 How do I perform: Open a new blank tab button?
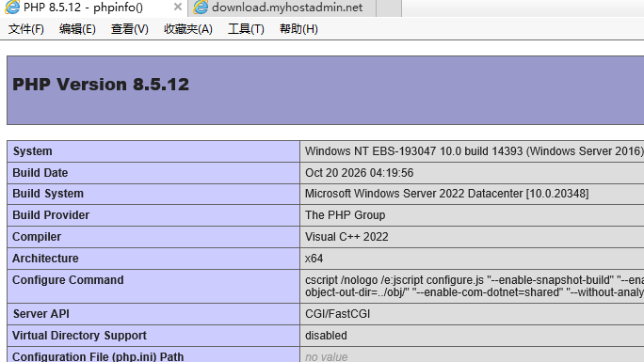[x=389, y=8]
